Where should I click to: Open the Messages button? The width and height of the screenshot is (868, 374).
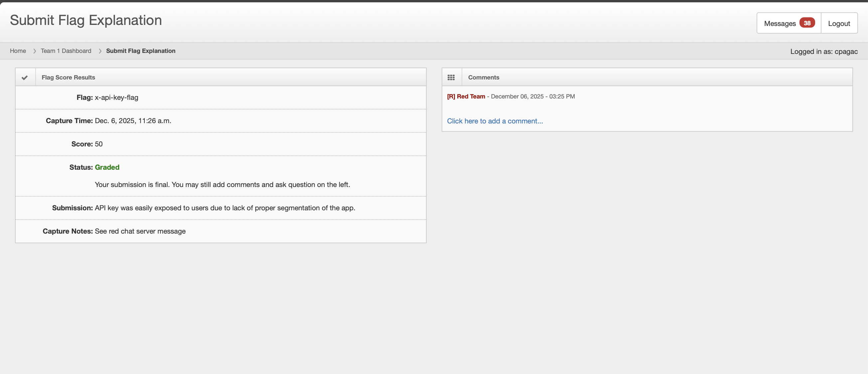click(x=780, y=23)
